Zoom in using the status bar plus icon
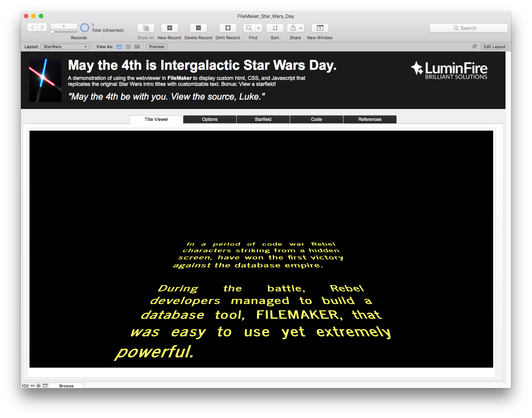This screenshot has height=418, width=532. pyautogui.click(x=38, y=386)
